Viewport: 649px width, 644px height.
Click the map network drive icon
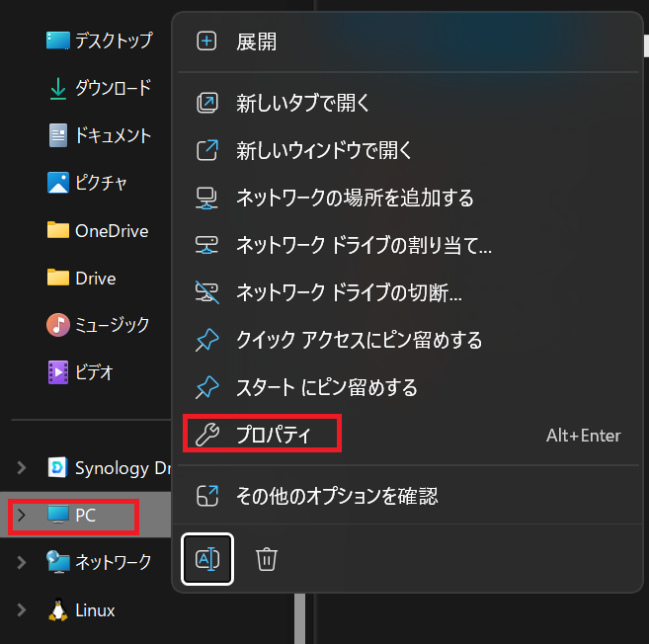click(x=206, y=245)
